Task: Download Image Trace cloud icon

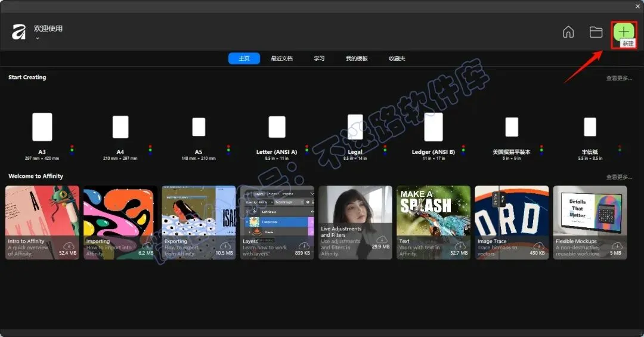Action: pos(538,246)
